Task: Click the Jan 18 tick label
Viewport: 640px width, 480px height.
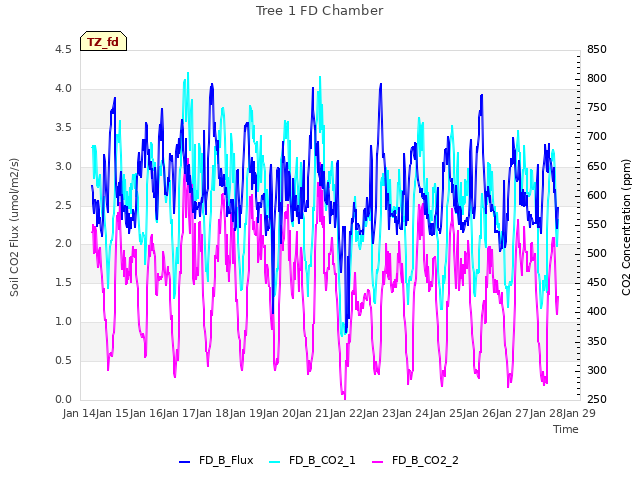Action: [213, 413]
